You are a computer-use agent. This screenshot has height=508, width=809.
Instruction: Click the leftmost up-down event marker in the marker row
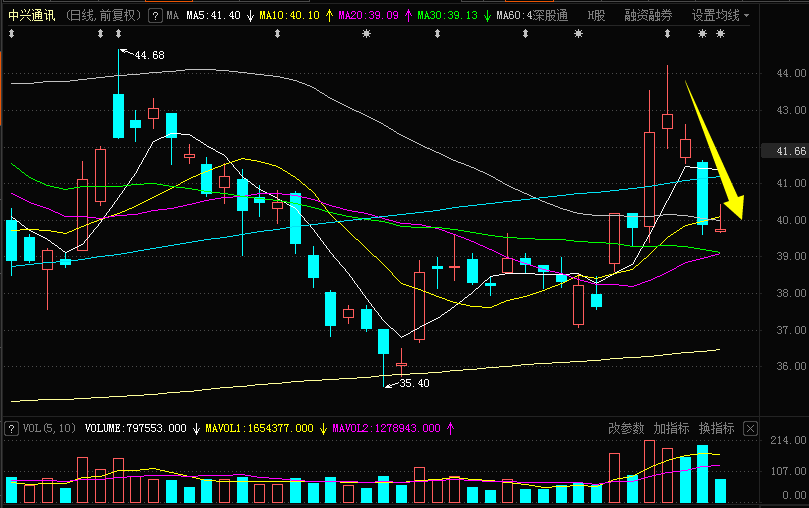[x=12, y=34]
